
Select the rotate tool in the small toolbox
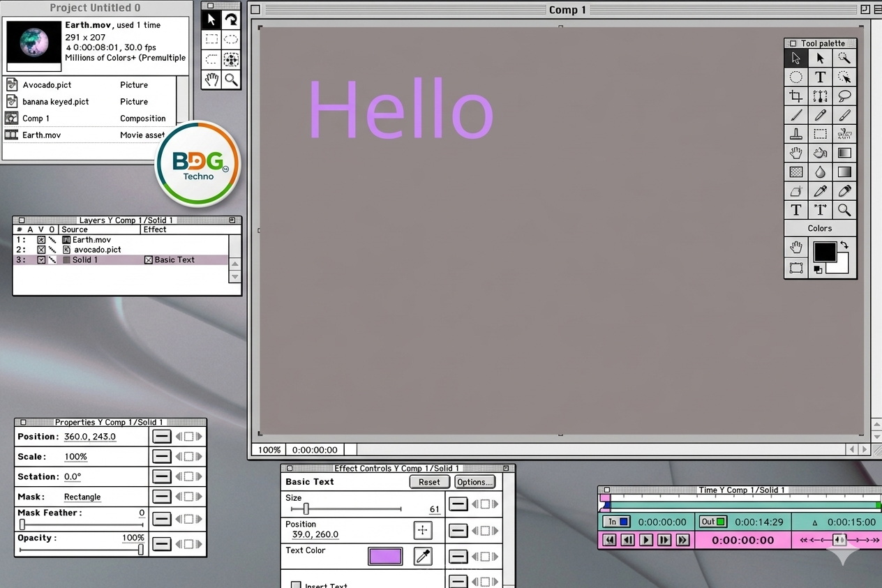tap(231, 20)
